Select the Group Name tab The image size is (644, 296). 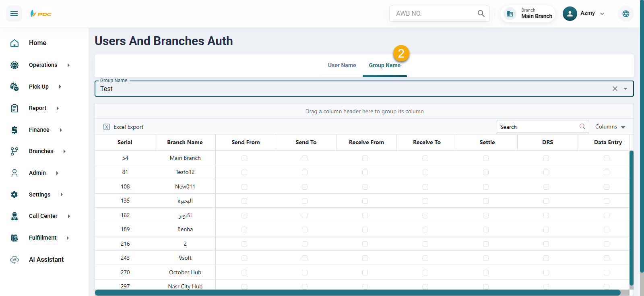(385, 65)
